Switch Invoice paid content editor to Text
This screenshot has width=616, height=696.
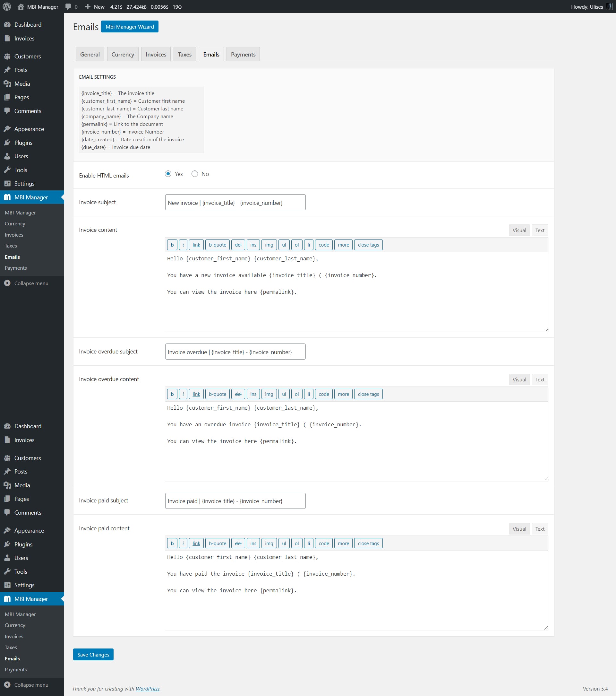[x=539, y=529]
